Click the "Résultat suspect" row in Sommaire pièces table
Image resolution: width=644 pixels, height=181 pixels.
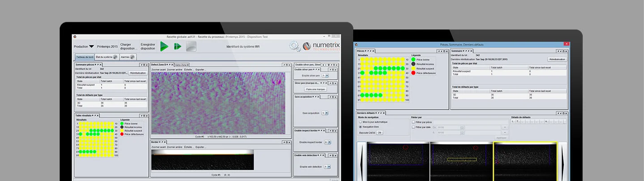pyautogui.click(x=112, y=84)
